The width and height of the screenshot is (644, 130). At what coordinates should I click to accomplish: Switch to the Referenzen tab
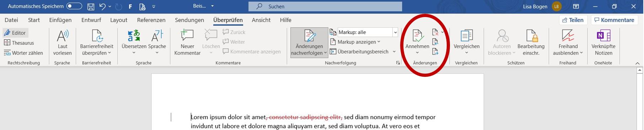(x=151, y=20)
